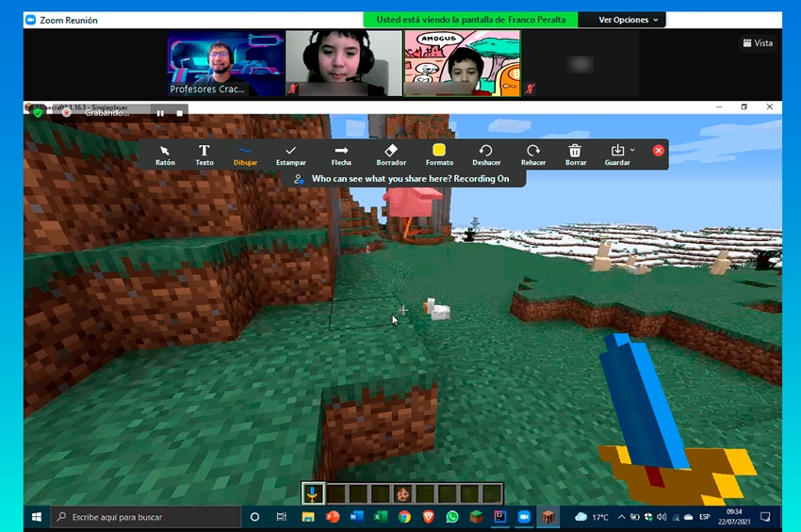The width and height of the screenshot is (801, 532).
Task: Click the green shield encryption icon
Action: [38, 113]
